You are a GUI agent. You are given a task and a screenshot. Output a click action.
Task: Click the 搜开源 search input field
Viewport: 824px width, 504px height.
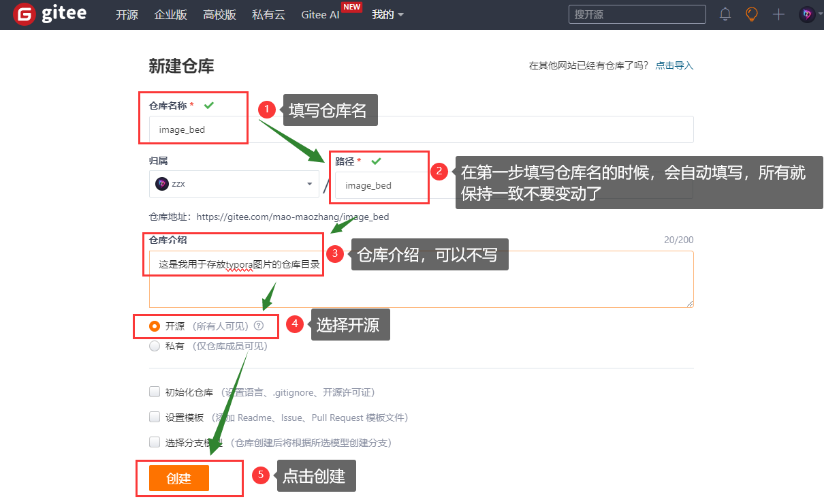click(637, 14)
